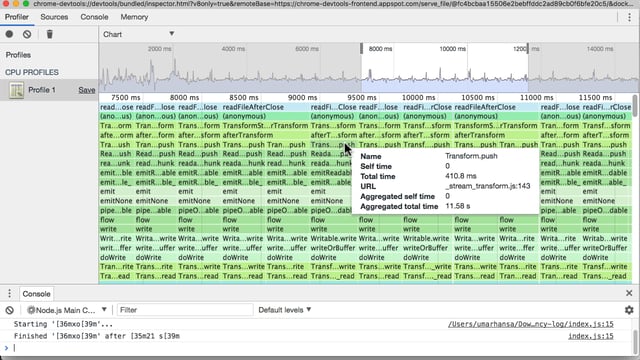The image size is (640, 360).
Task: Open the short index.js:15 link in the console
Action: tap(591, 336)
